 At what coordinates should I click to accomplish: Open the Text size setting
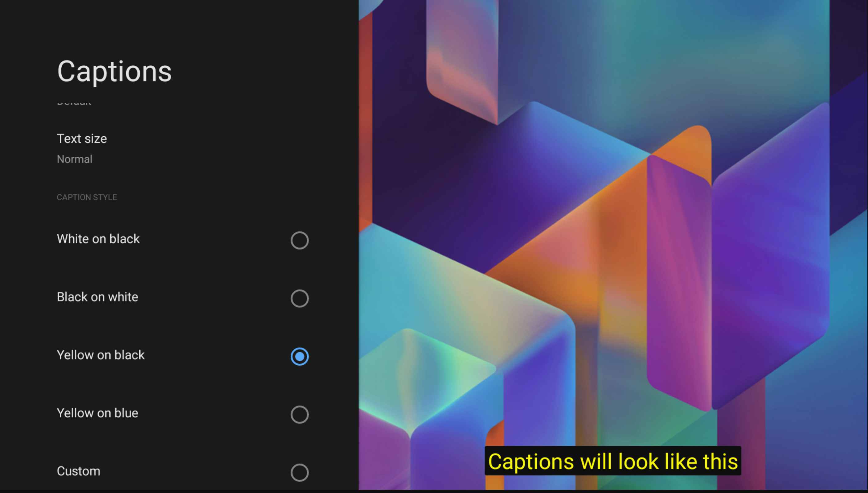point(179,148)
